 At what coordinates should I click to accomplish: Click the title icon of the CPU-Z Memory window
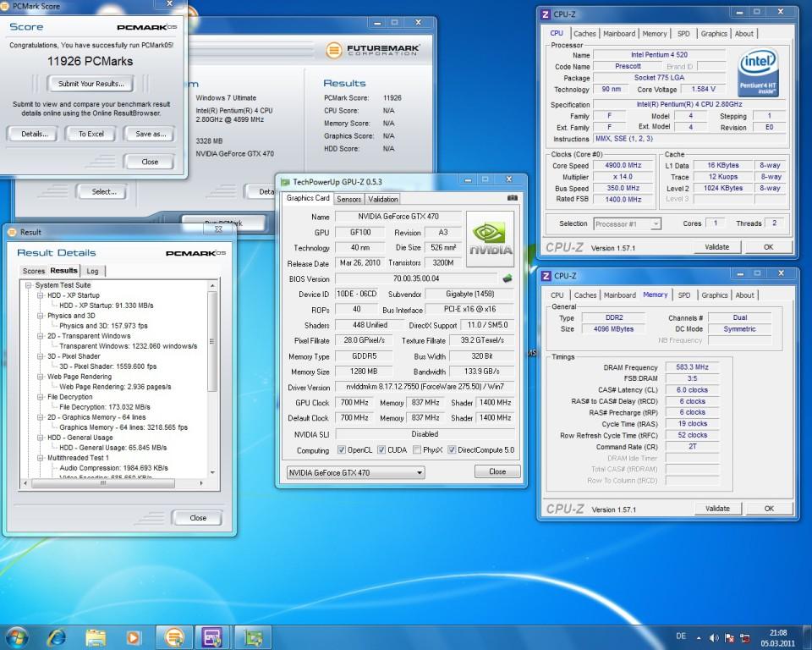click(546, 276)
